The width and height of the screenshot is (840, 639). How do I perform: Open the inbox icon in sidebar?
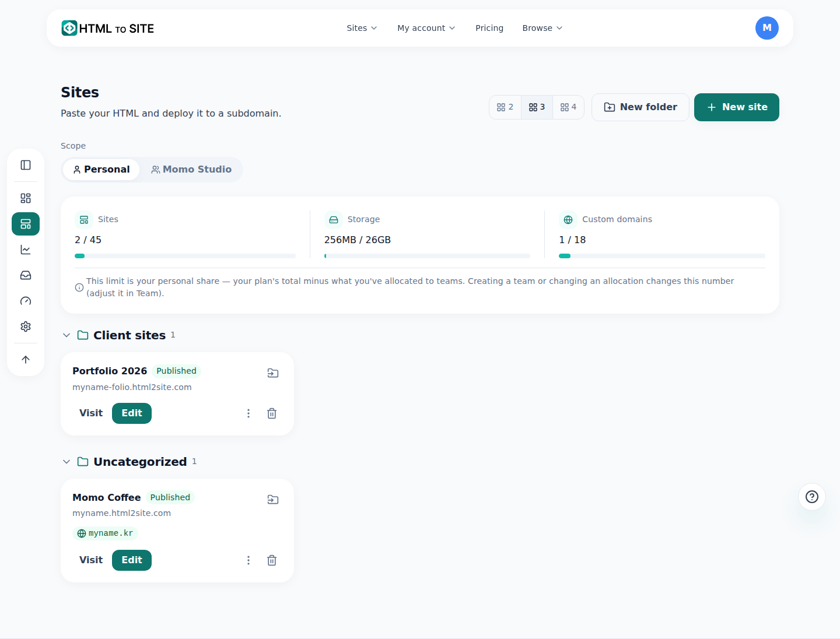pyautogui.click(x=26, y=275)
